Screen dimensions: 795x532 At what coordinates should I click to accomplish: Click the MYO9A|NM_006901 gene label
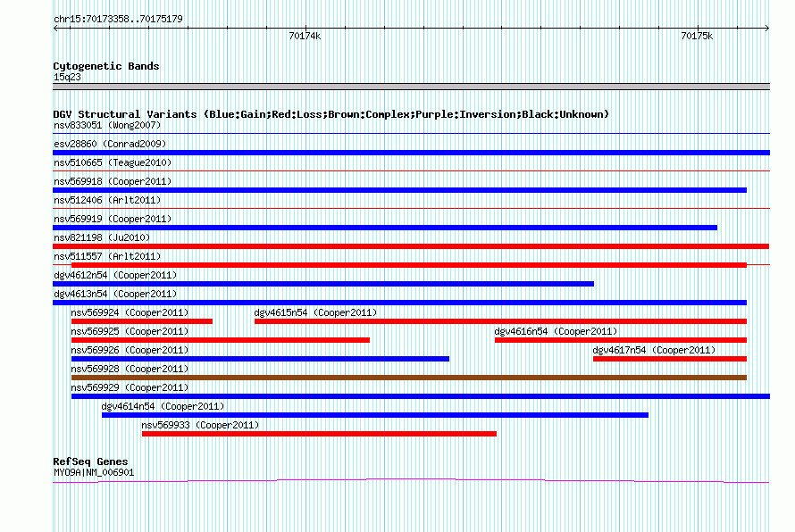click(x=94, y=473)
